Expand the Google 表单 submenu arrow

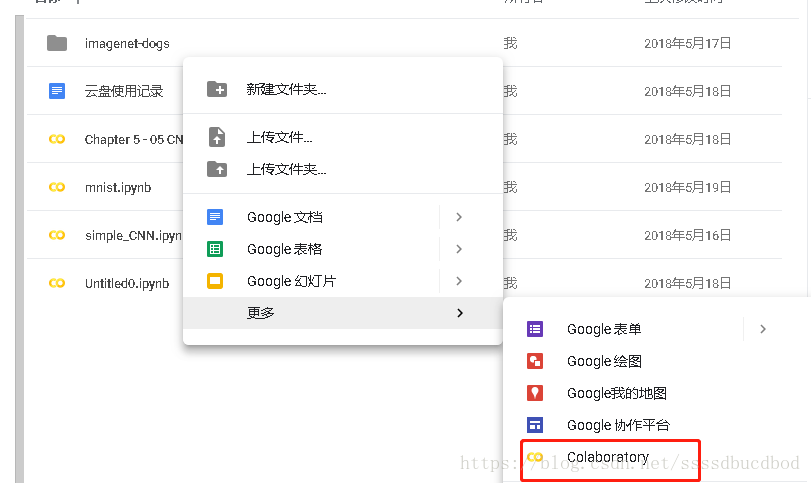(763, 329)
